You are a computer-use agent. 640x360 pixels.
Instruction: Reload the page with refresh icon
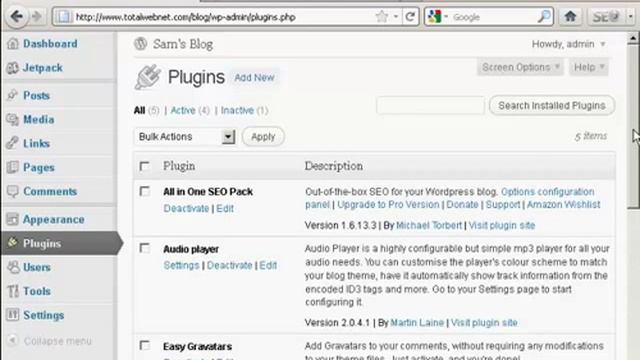click(410, 17)
